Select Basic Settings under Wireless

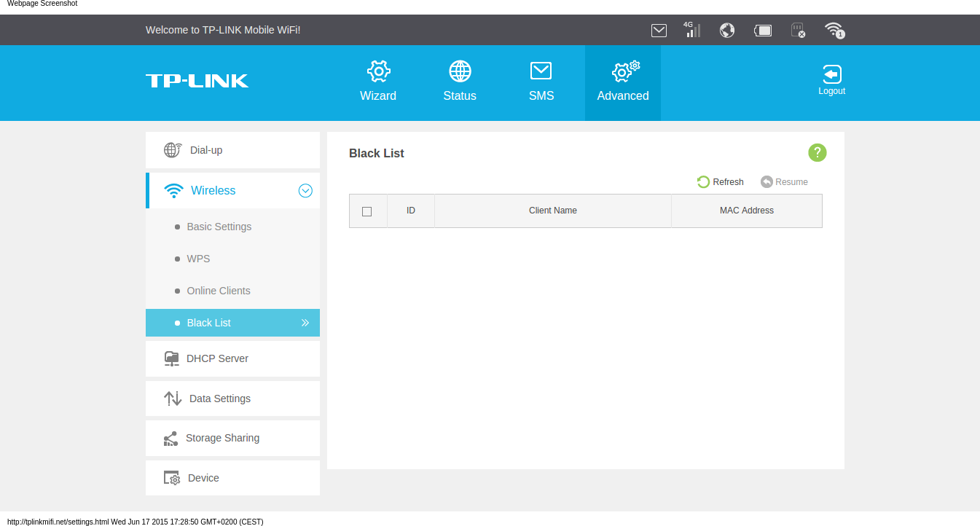[x=219, y=227]
